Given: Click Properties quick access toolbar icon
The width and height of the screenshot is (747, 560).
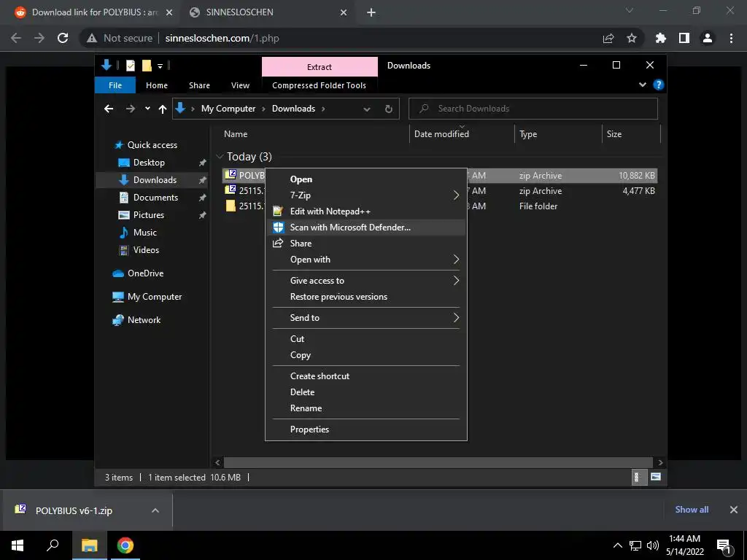Looking at the screenshot, I should (131, 65).
